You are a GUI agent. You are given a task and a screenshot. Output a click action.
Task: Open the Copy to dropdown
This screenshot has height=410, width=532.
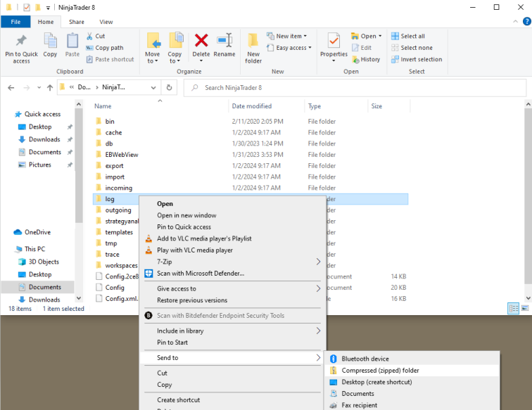pos(175,48)
